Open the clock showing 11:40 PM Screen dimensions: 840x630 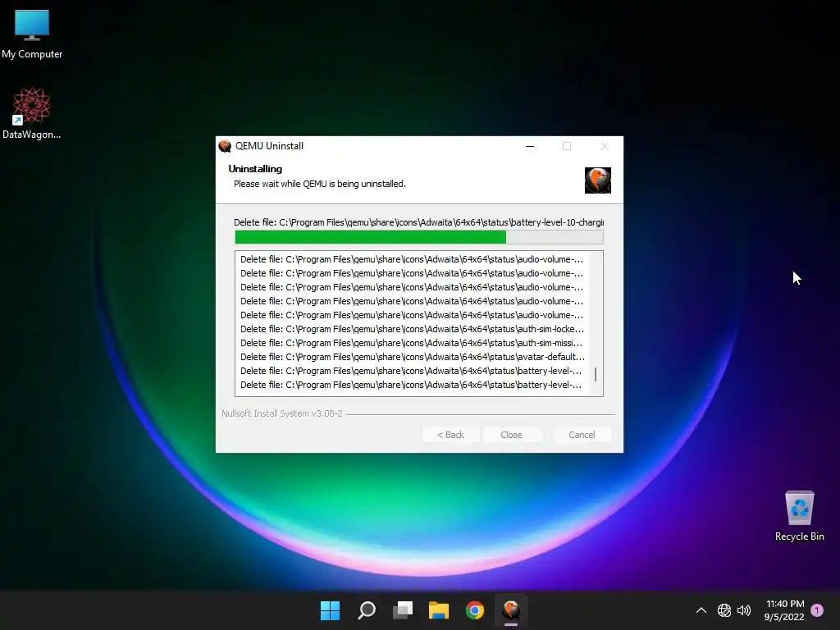[x=784, y=610]
